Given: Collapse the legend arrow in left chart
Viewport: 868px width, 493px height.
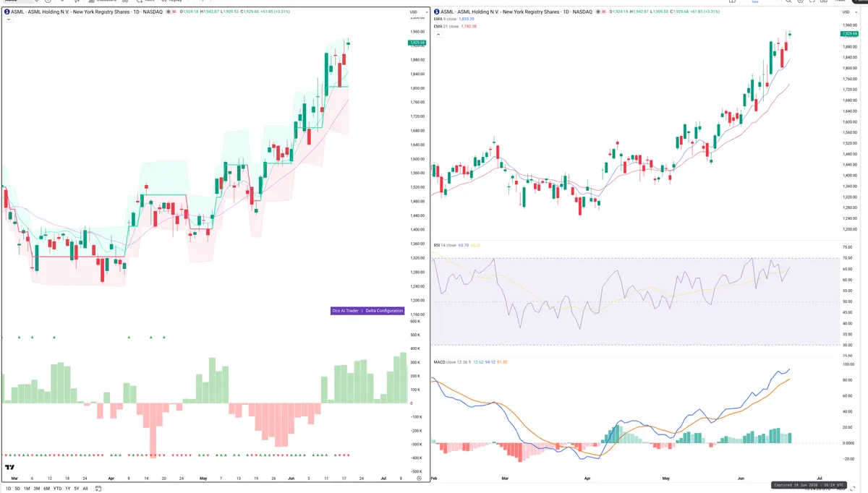Looking at the screenshot, I should (x=7, y=20).
